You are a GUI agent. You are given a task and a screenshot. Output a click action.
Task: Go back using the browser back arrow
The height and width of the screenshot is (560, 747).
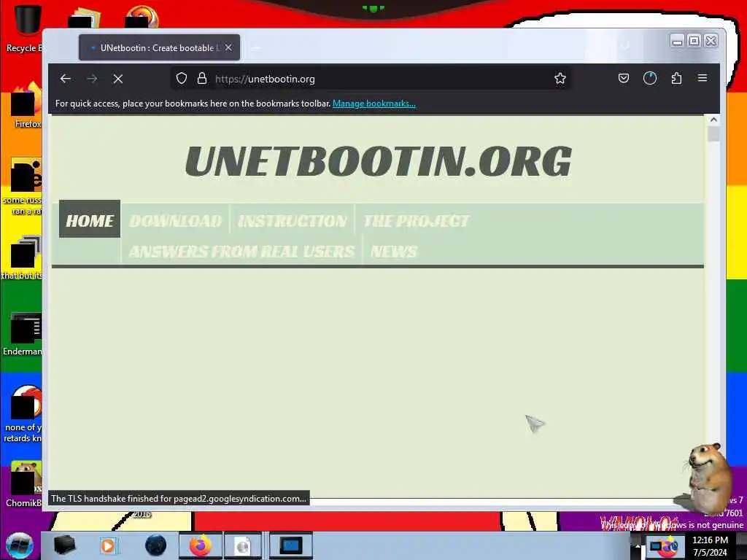click(x=65, y=79)
